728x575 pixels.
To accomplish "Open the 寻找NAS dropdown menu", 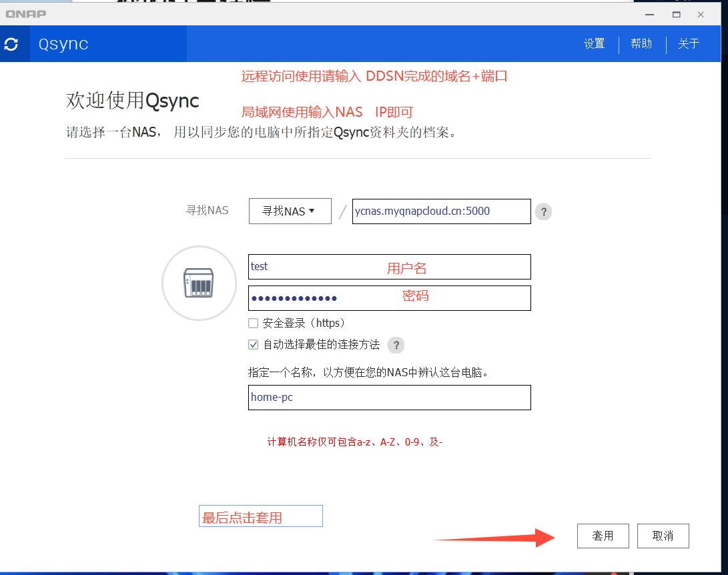I will [290, 211].
